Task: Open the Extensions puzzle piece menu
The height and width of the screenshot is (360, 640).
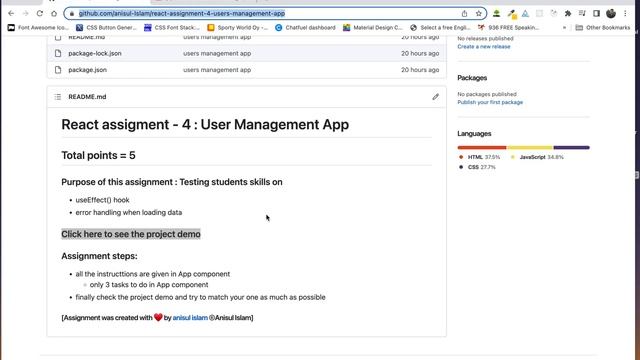Action: (x=568, y=13)
